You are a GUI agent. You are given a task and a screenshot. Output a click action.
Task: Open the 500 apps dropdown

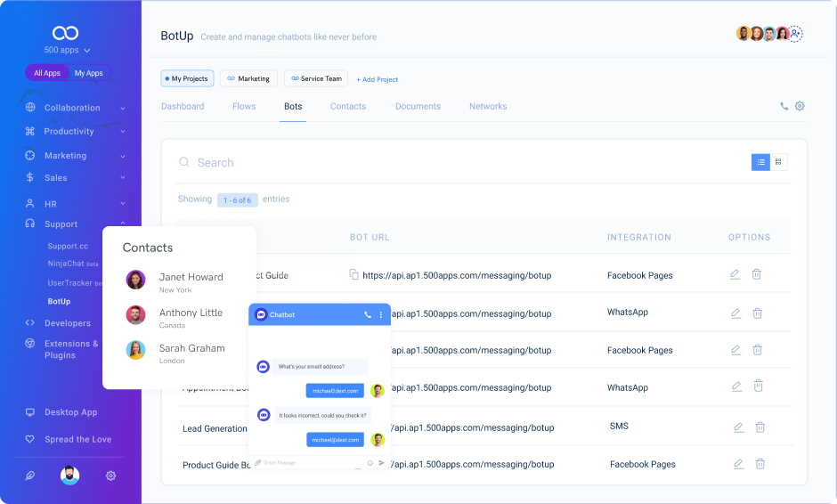coord(67,51)
